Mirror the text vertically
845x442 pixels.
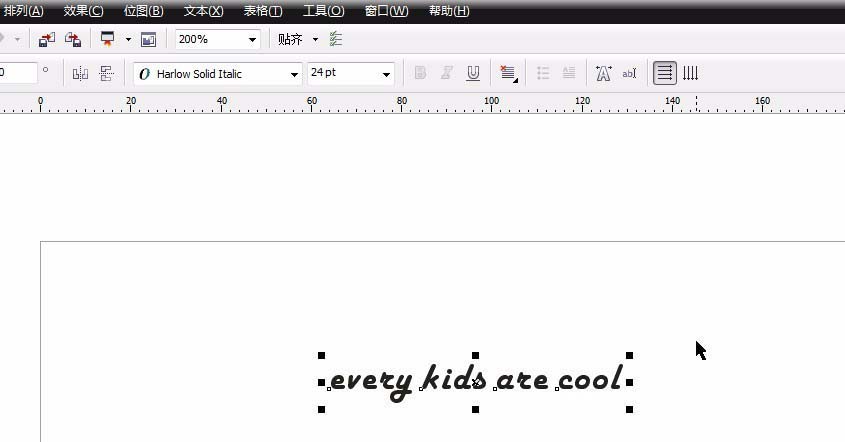pyautogui.click(x=107, y=73)
